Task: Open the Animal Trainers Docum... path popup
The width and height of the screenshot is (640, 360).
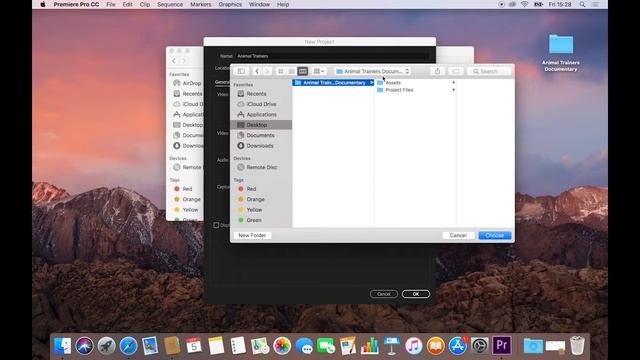Action: point(373,71)
